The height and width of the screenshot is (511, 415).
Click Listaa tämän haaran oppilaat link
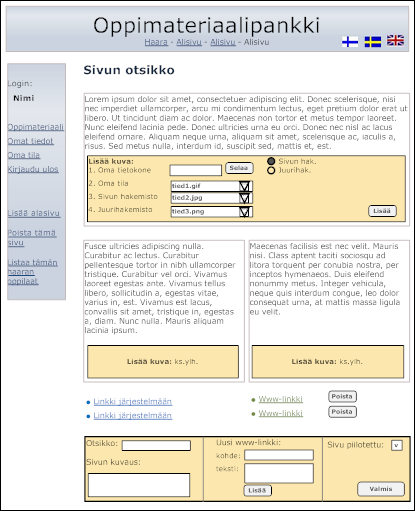click(x=32, y=272)
